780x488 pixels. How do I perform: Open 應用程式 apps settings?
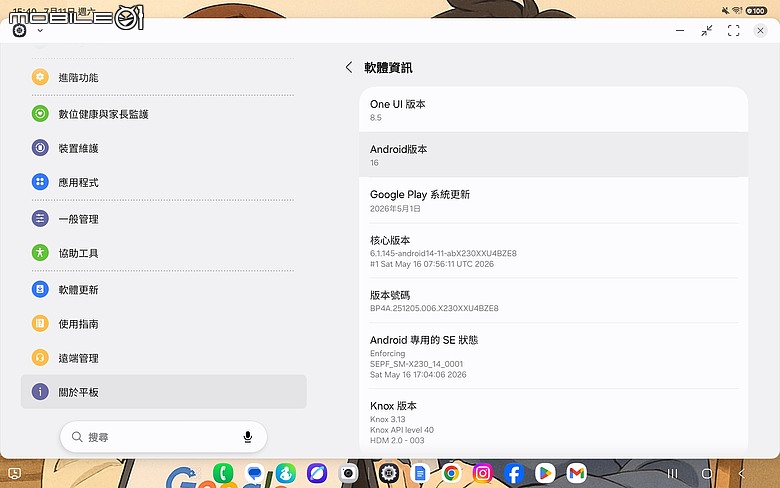tap(163, 182)
